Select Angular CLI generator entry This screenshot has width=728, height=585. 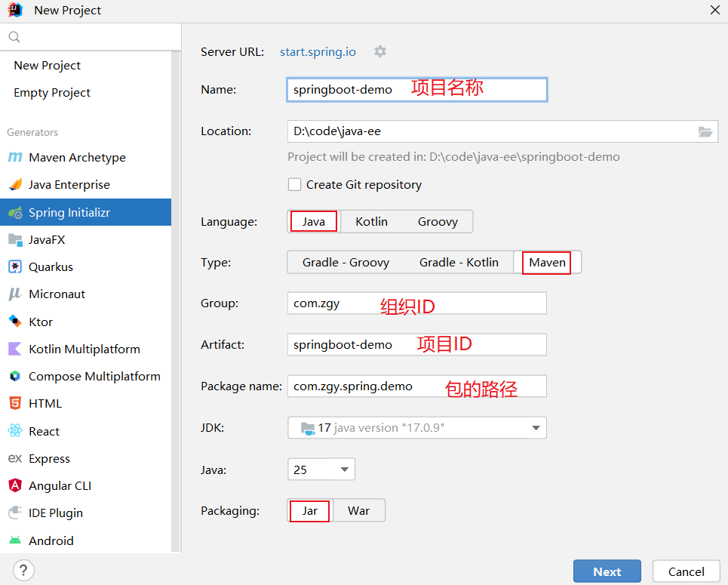coord(85,485)
